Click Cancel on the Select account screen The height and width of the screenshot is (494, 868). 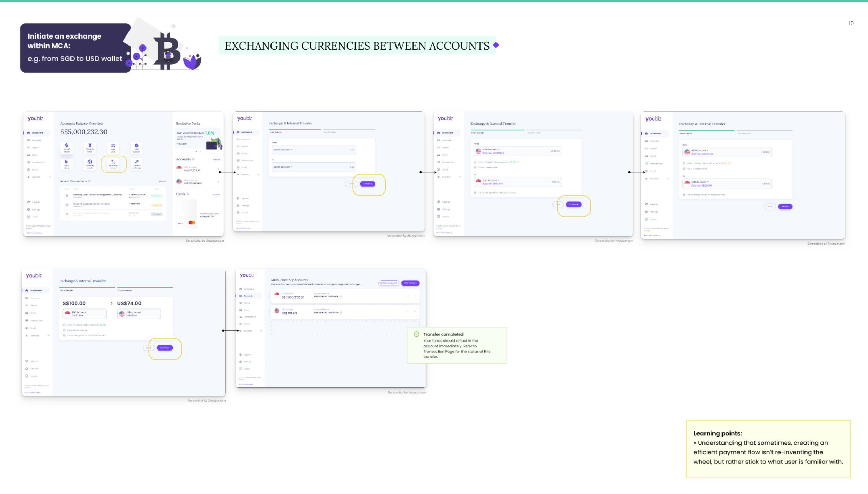pyautogui.click(x=351, y=184)
